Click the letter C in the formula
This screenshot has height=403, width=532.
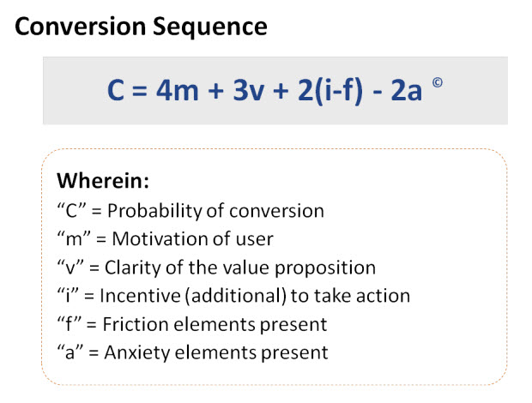pos(116,92)
